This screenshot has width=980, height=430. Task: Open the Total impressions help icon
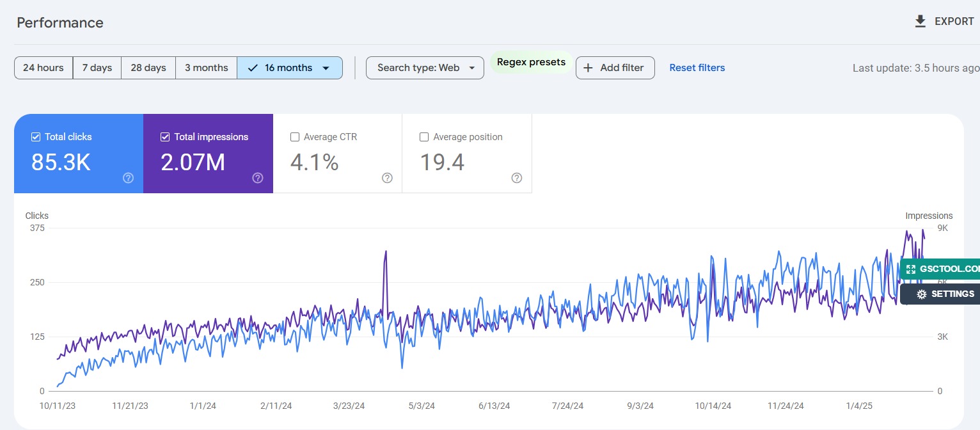[x=258, y=178]
